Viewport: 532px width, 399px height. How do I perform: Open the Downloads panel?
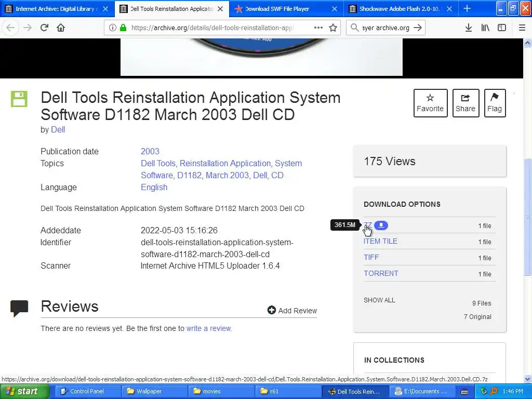[x=469, y=28]
